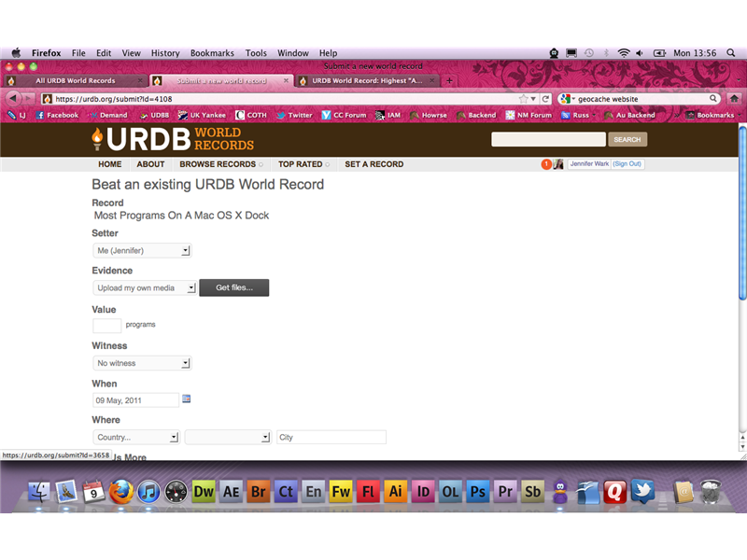747x560 pixels.
Task: Open the Evidence upload type dropdown
Action: click(x=145, y=288)
